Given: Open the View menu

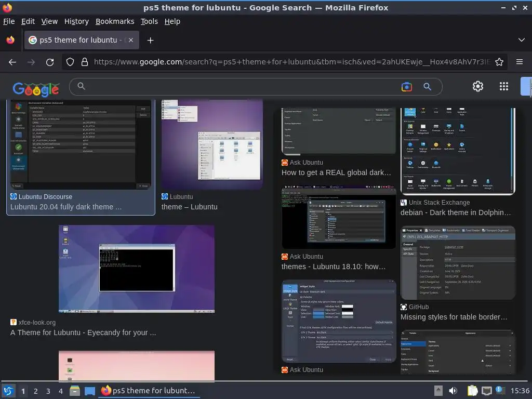Looking at the screenshot, I should [49, 21].
